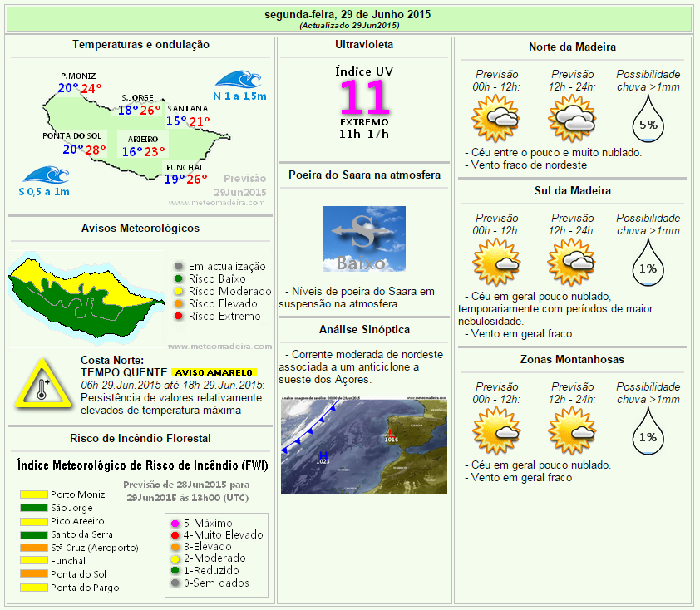Screen dimensions: 700x610
Task: Click the green 1-Reduzido legend dot
Action: [x=175, y=570]
